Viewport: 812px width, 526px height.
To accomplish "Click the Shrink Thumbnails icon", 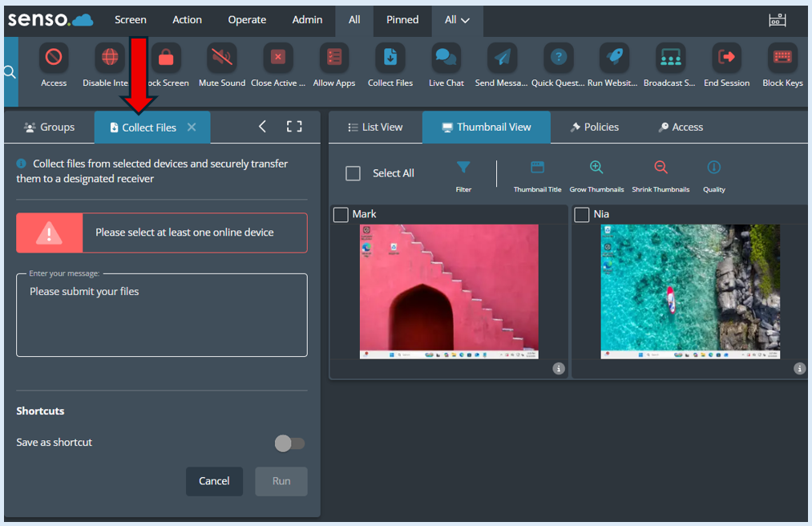I will click(x=661, y=167).
